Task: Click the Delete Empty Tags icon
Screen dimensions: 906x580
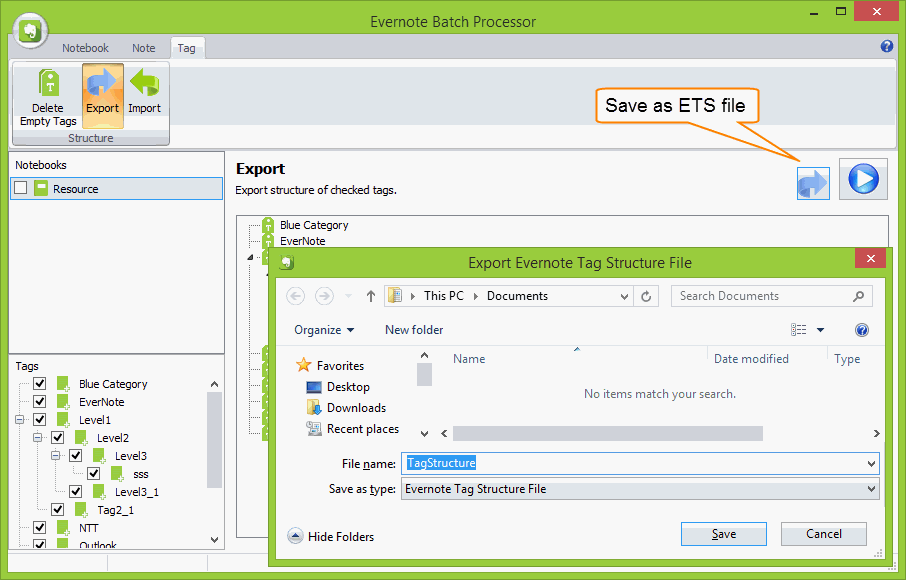Action: coord(49,83)
